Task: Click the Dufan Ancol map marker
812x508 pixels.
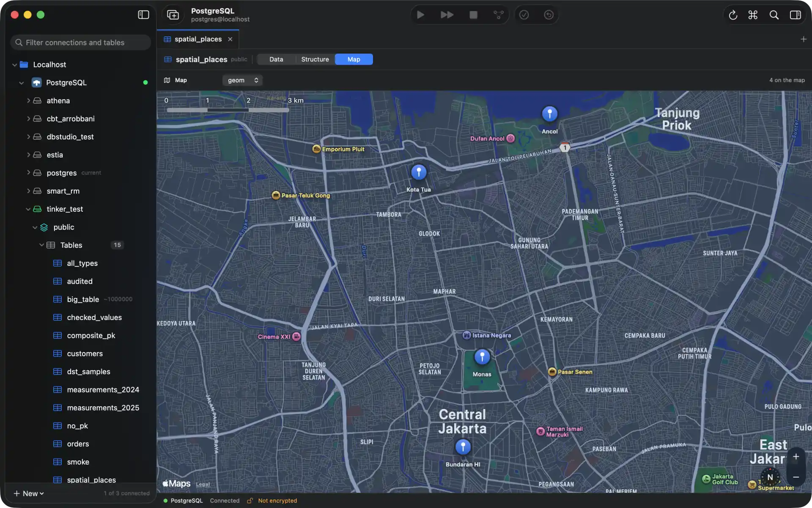Action: tap(510, 138)
